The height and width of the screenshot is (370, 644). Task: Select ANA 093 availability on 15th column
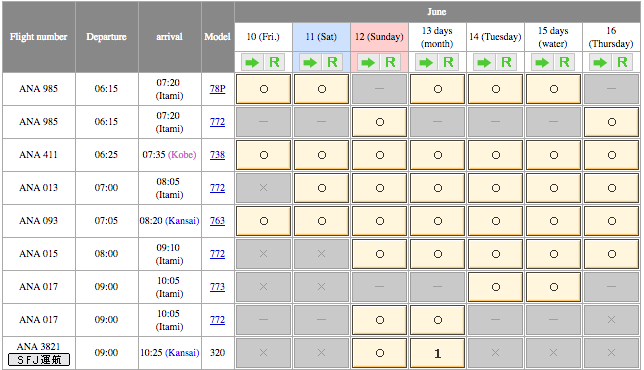tap(554, 221)
